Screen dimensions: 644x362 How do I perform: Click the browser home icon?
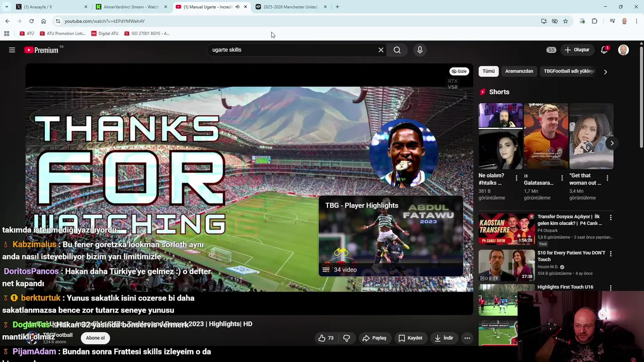43,21
